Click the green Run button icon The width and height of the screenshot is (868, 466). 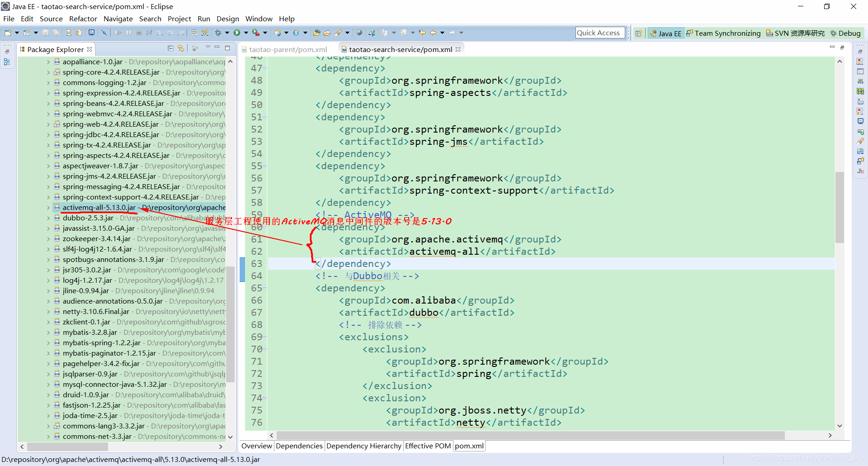(x=237, y=33)
